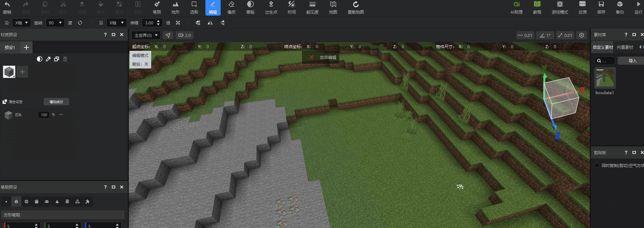644x228 pixels.
Task: Click the half-circle contrast icon in material presets
Action: click(x=40, y=59)
